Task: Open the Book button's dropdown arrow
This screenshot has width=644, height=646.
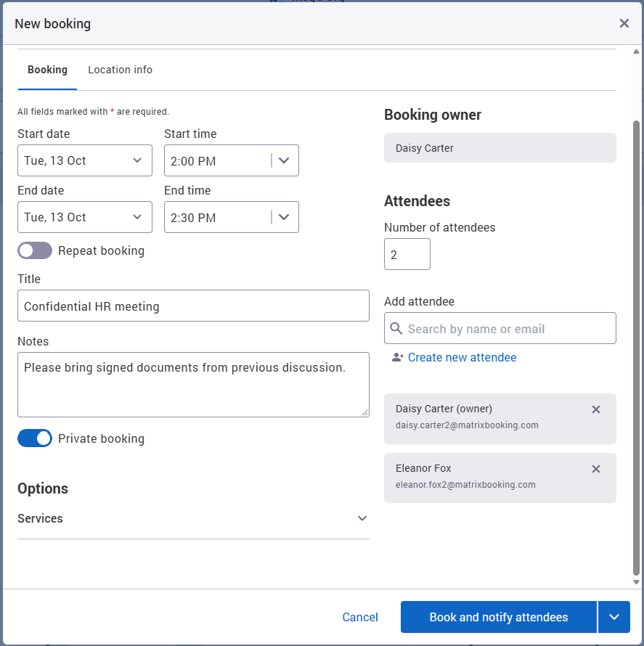Action: point(614,617)
